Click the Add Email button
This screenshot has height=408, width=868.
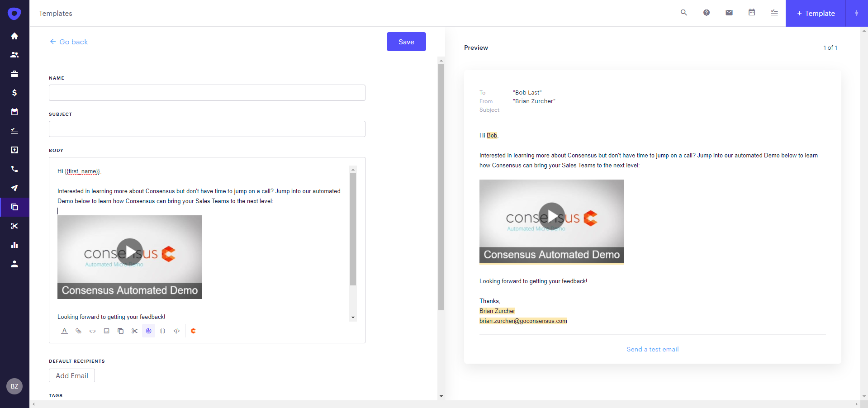pyautogui.click(x=72, y=375)
